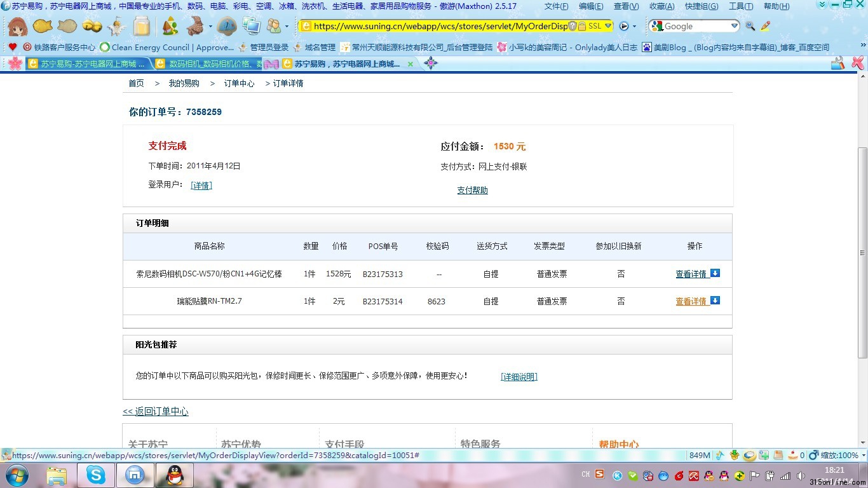The image size is (868, 488).
Task: Click the tan fish-shaped toolbar icon
Action: pos(67,26)
